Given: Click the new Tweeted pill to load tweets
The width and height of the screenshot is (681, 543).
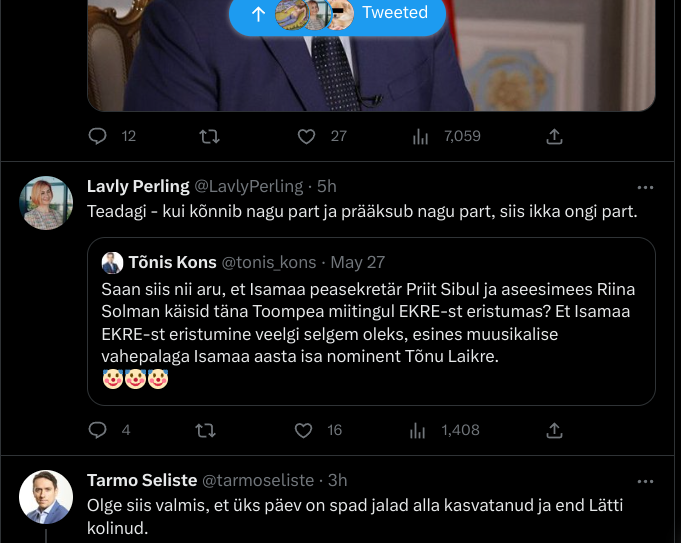Looking at the screenshot, I should coord(337,14).
